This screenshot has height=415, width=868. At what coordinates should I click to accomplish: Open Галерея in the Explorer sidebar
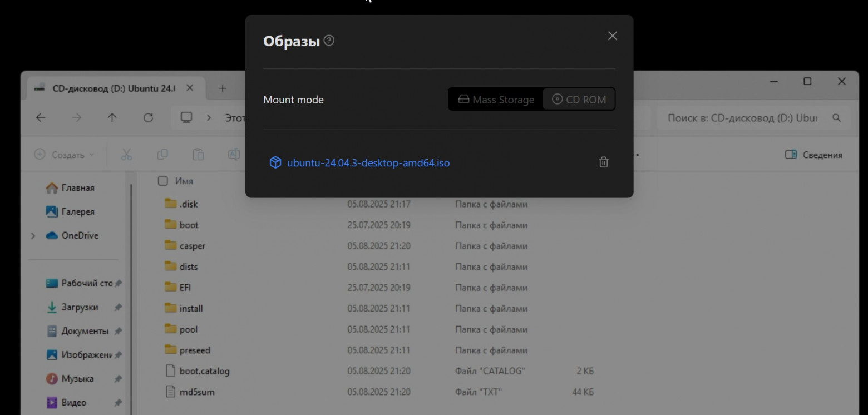(70, 212)
